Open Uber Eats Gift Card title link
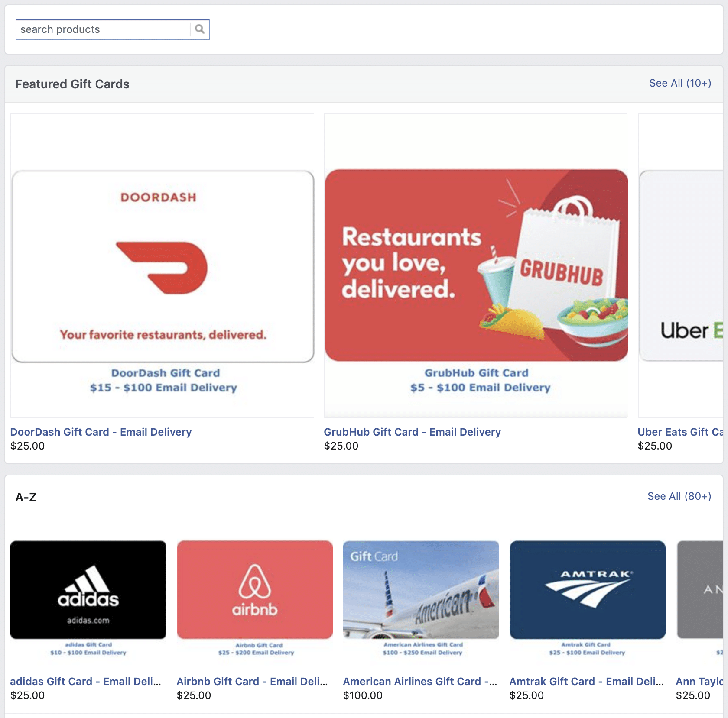Image resolution: width=728 pixels, height=718 pixels. click(680, 432)
